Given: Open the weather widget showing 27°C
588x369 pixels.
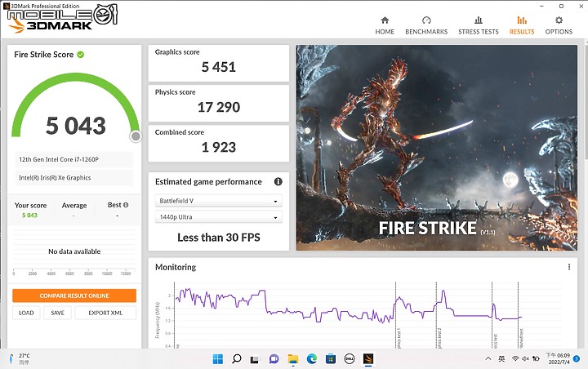Looking at the screenshot, I should (20, 359).
